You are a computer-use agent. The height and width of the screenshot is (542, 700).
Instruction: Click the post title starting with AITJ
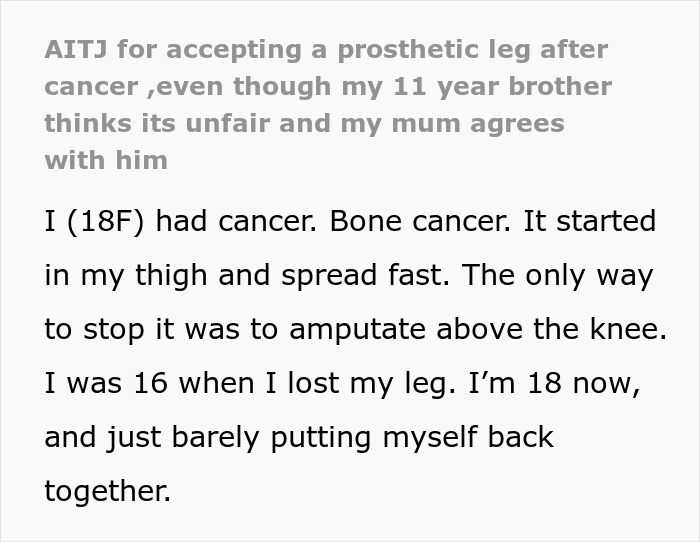(324, 50)
